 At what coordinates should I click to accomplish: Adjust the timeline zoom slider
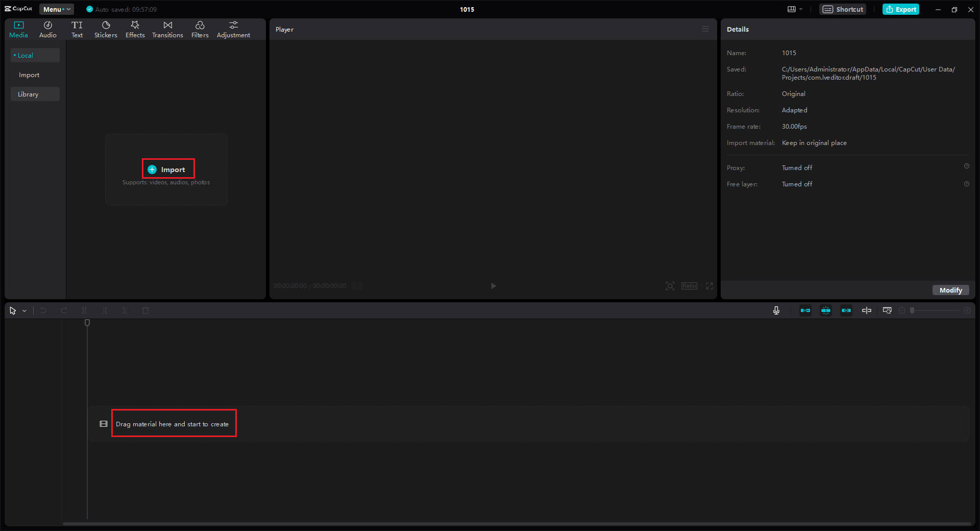tap(934, 310)
